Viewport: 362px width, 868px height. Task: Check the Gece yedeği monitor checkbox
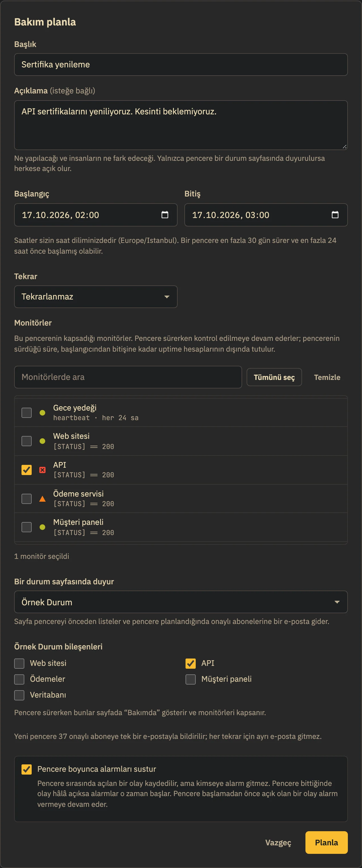click(x=27, y=412)
